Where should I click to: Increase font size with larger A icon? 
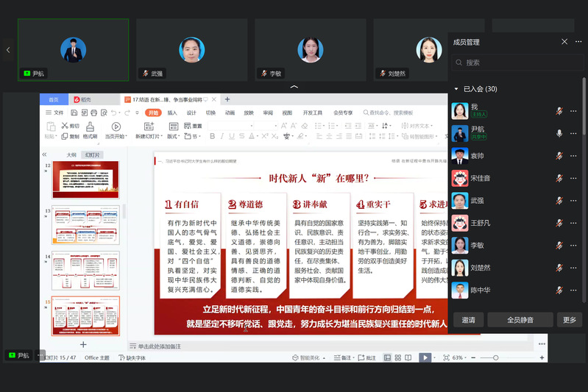point(284,126)
